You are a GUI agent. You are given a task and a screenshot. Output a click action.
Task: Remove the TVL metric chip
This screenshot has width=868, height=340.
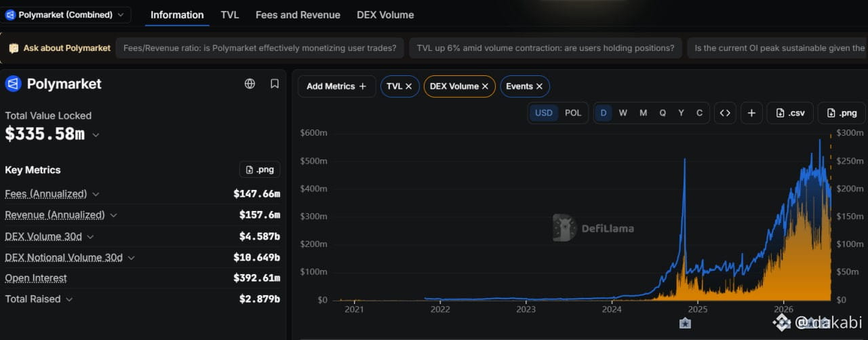408,86
